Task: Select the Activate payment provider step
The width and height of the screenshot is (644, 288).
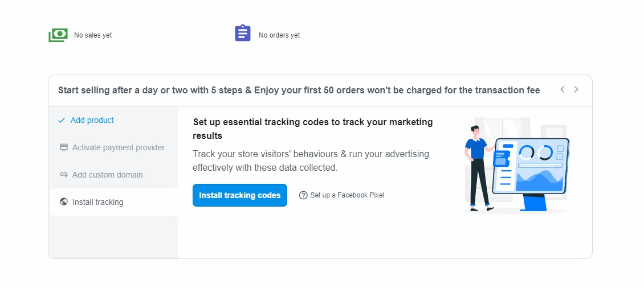Action: coord(119,147)
